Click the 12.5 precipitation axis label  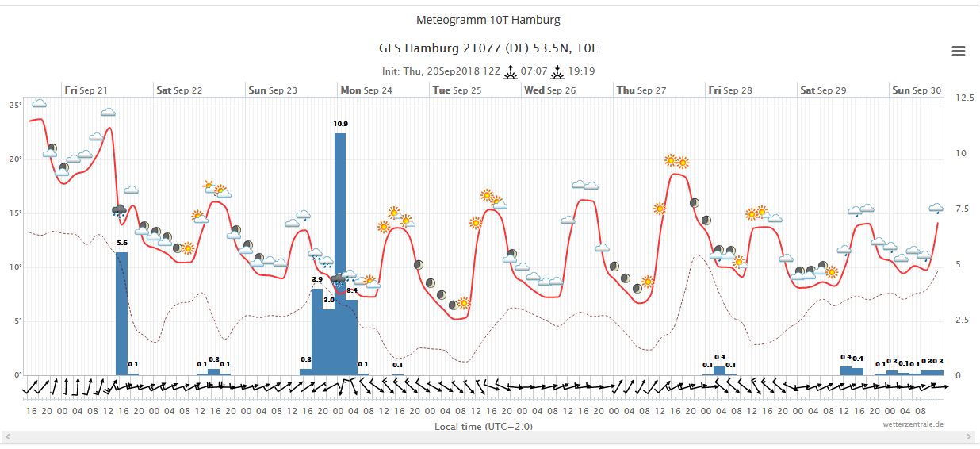click(966, 98)
